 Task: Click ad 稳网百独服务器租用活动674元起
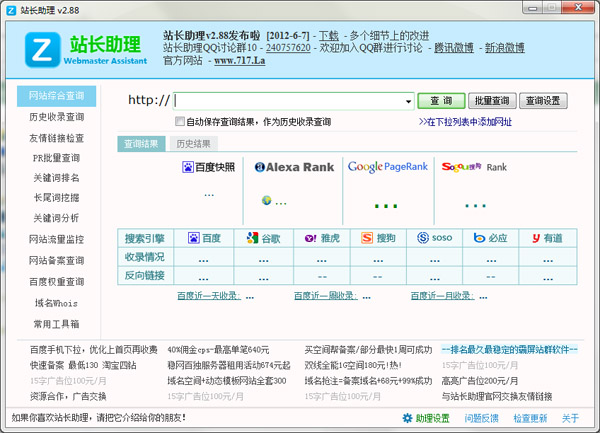(229, 365)
